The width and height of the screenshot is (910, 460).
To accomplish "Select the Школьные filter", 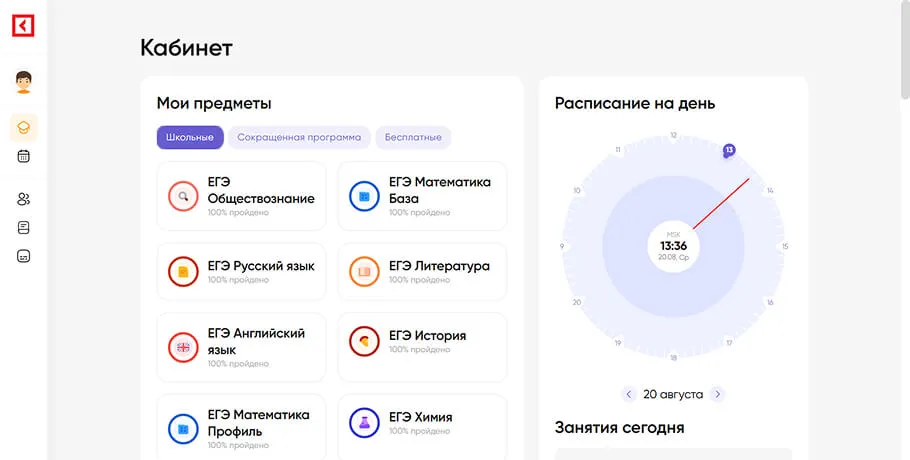I will click(x=190, y=137).
